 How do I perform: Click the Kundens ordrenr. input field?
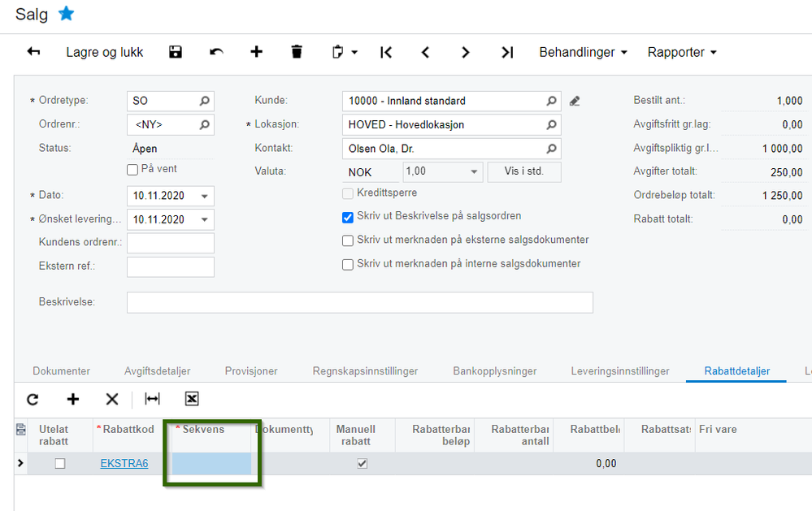171,244
